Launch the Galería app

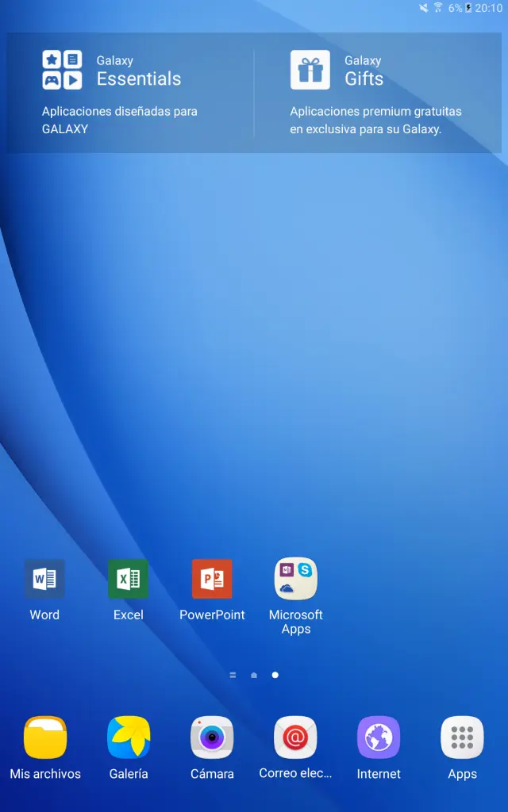[x=129, y=738]
